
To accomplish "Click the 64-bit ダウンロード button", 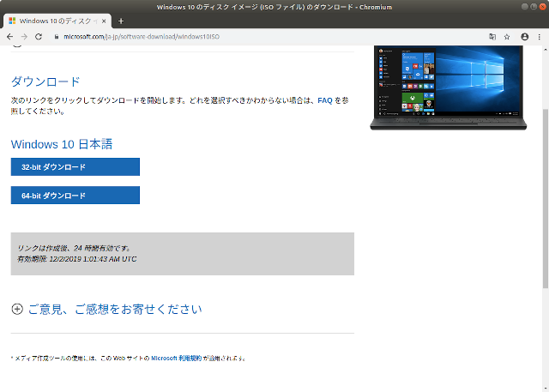I will click(x=75, y=196).
